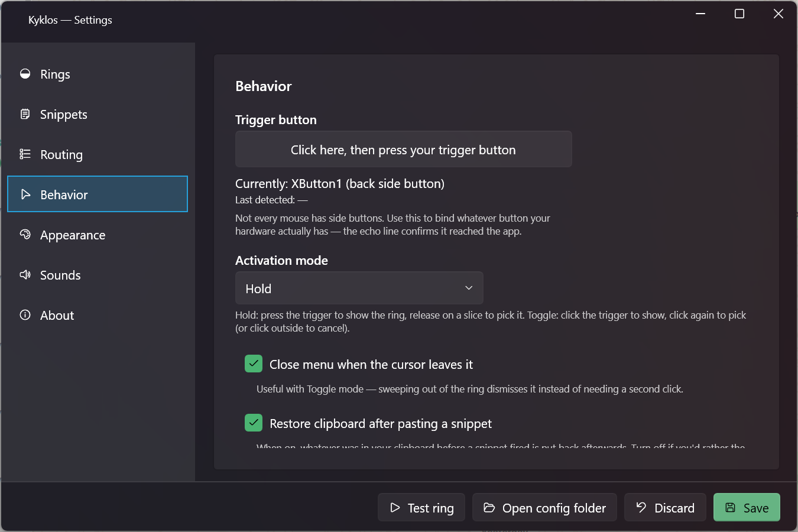Open the Activation mode Hold dropdown

pyautogui.click(x=359, y=288)
